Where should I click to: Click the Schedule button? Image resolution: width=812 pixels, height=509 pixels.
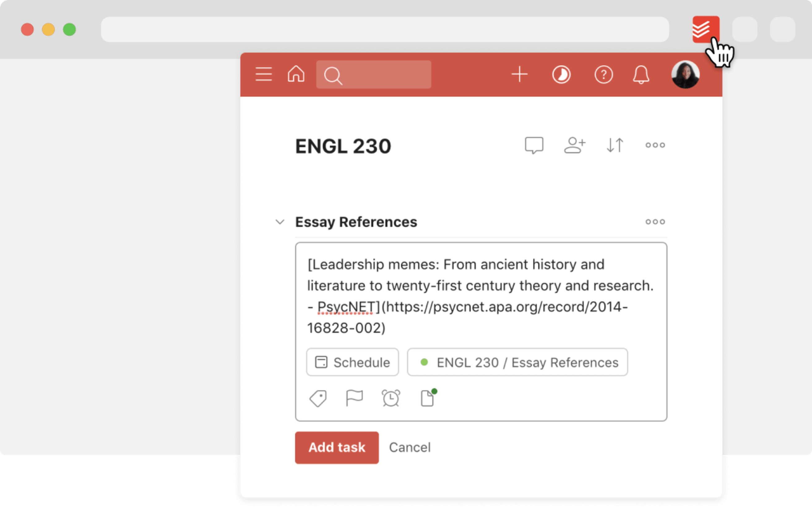[x=352, y=362]
